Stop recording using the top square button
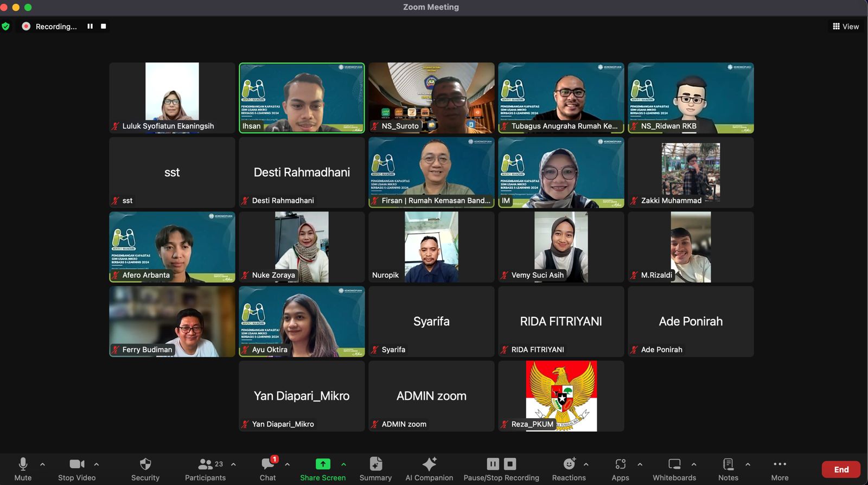This screenshot has height=485, width=868. (x=103, y=26)
